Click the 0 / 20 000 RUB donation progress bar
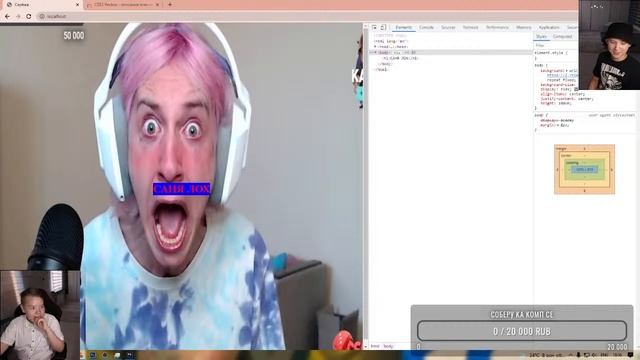 point(522,331)
